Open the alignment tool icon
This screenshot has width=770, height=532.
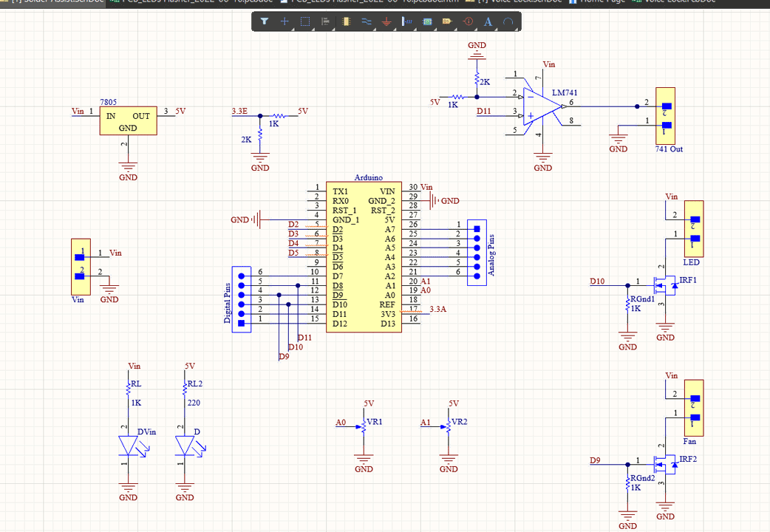325,22
